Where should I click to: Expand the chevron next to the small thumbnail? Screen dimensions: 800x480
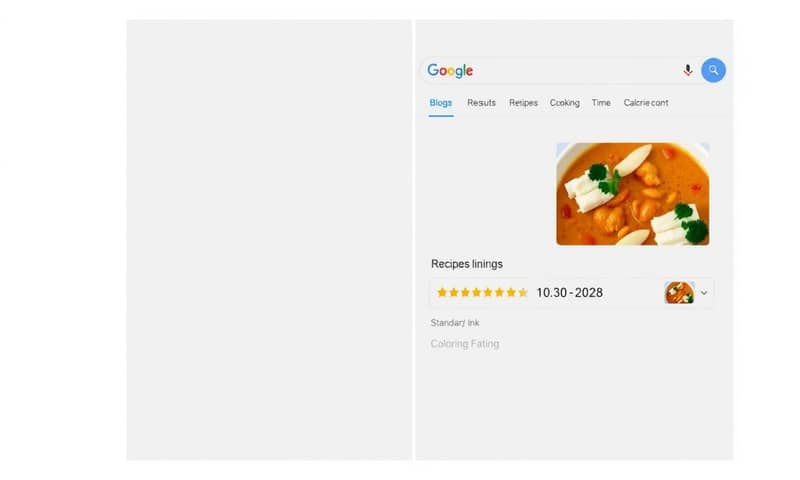pos(704,293)
